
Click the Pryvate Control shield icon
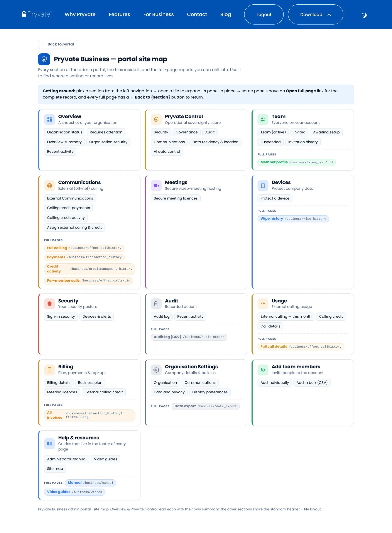tap(156, 119)
